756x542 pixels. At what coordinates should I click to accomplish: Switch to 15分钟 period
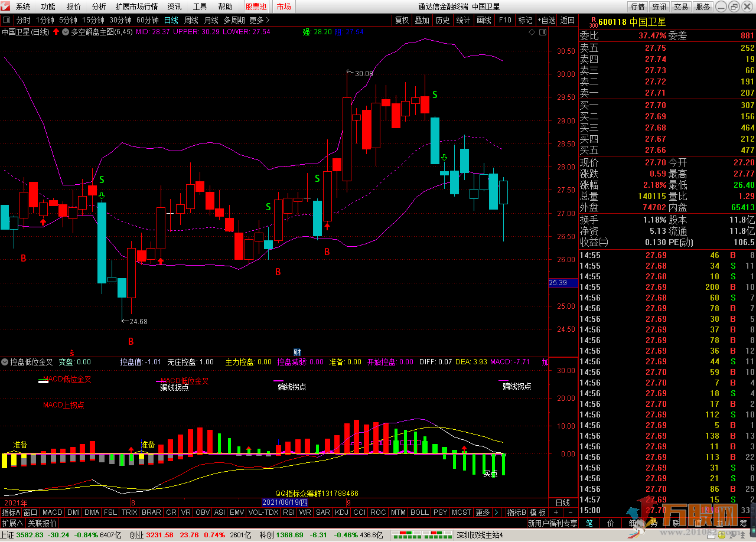pos(93,20)
